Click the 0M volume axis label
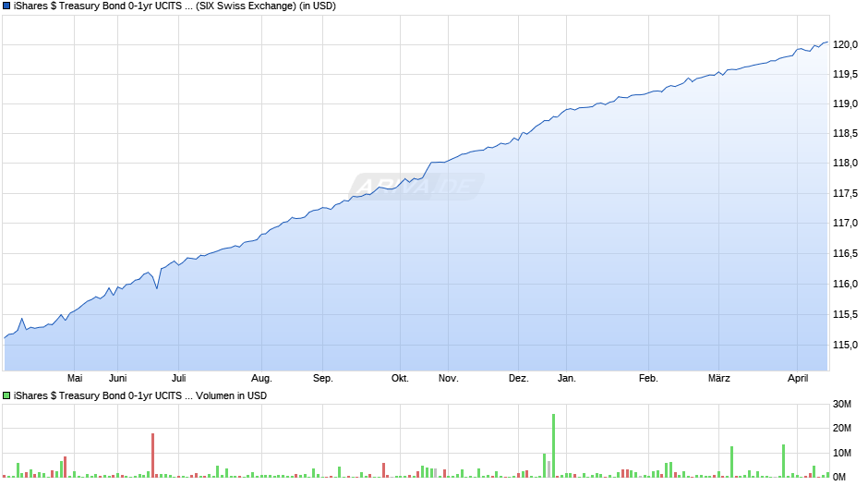The width and height of the screenshot is (868, 486). pyautogui.click(x=839, y=477)
